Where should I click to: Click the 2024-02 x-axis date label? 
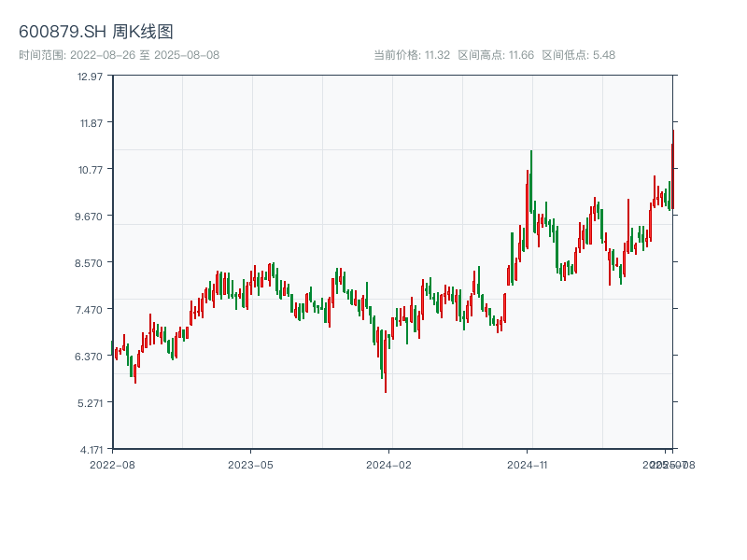click(x=388, y=464)
